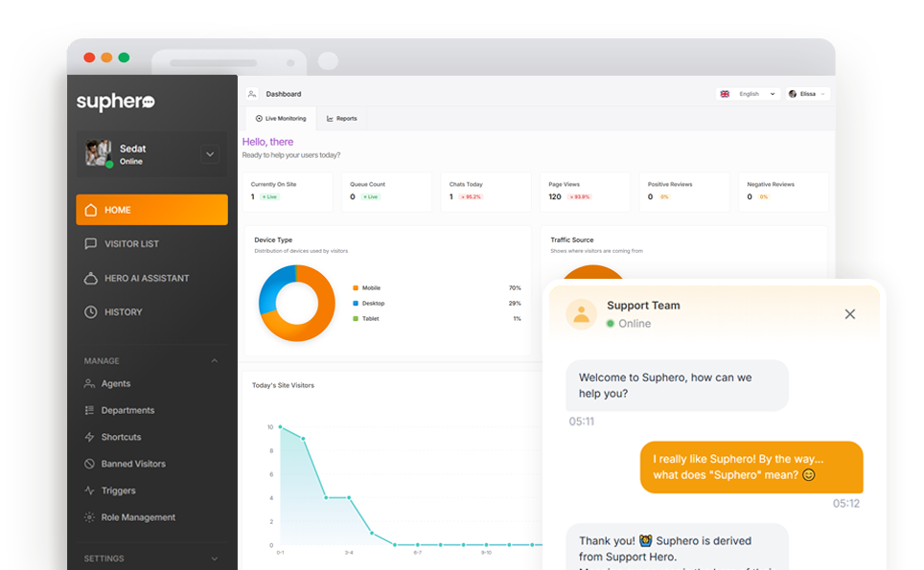Open the Elissa user account dropdown

[807, 94]
